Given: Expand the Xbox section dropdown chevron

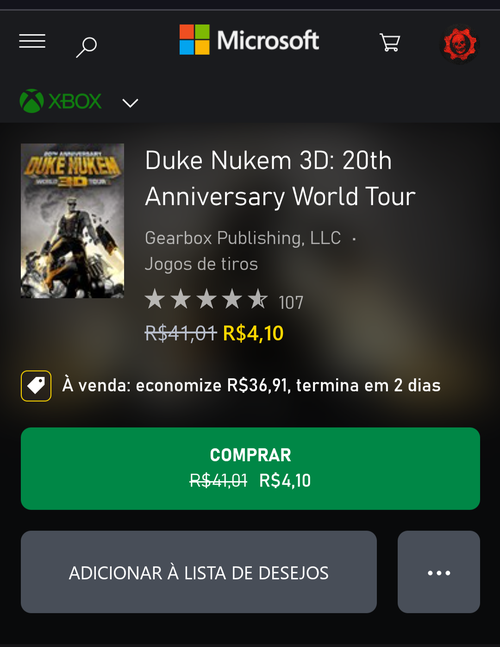Looking at the screenshot, I should [x=130, y=103].
